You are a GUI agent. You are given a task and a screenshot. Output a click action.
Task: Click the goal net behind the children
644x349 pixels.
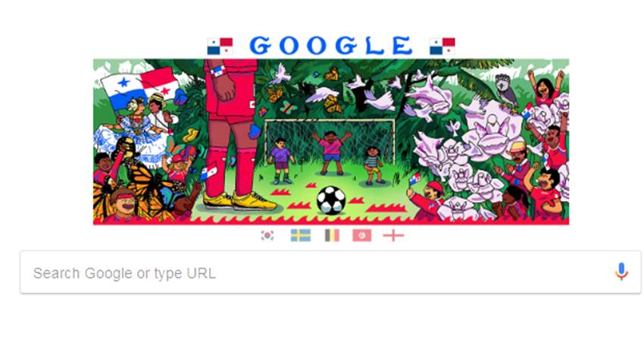[330, 140]
